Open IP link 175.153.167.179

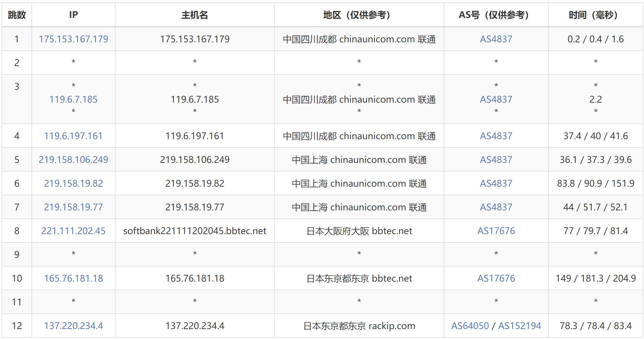click(x=73, y=39)
